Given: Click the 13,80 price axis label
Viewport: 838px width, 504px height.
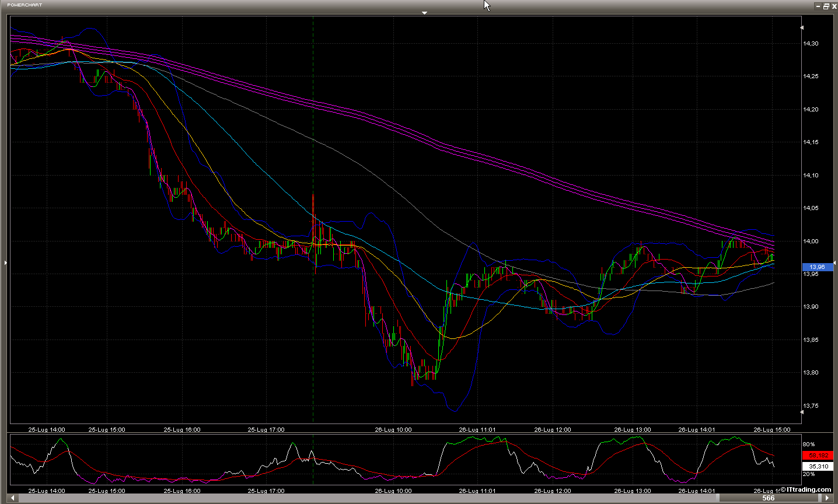Looking at the screenshot, I should pyautogui.click(x=810, y=373).
